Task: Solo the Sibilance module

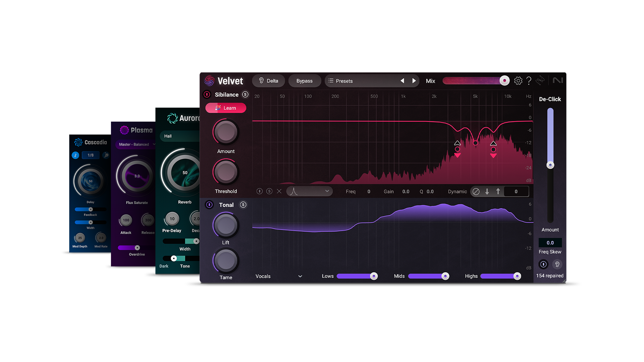Action: click(x=245, y=95)
